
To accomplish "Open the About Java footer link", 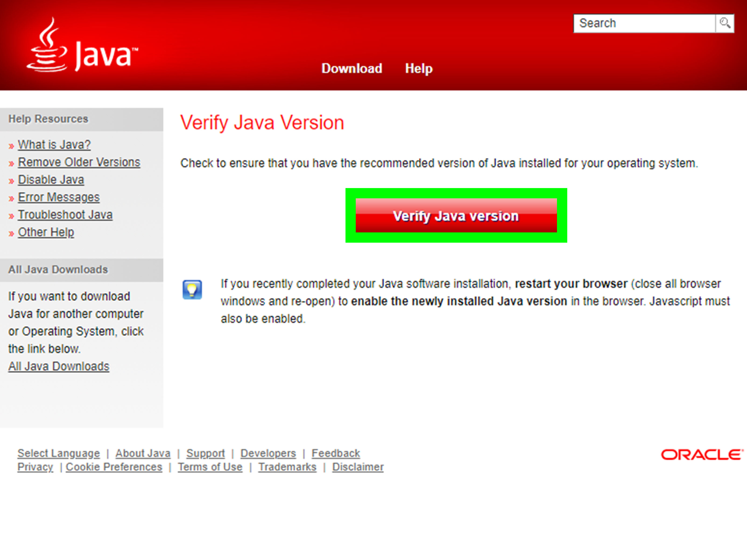I will coord(143,453).
